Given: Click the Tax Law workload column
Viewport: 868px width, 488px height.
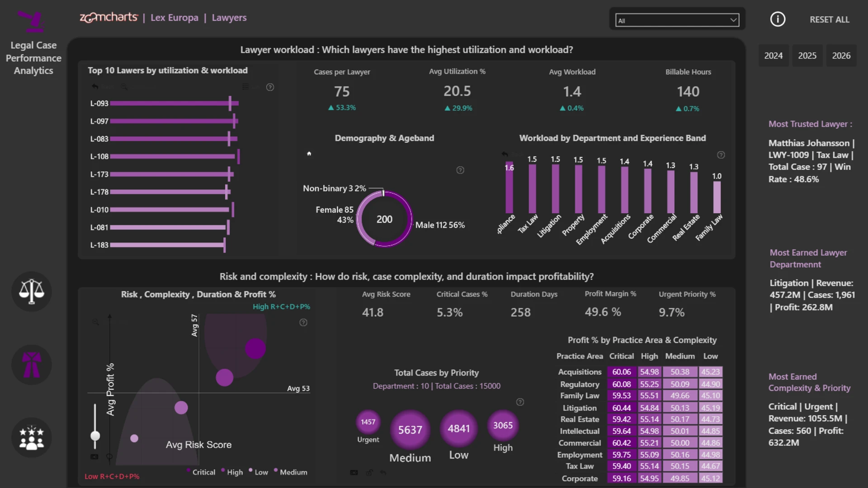Looking at the screenshot, I should pos(532,189).
